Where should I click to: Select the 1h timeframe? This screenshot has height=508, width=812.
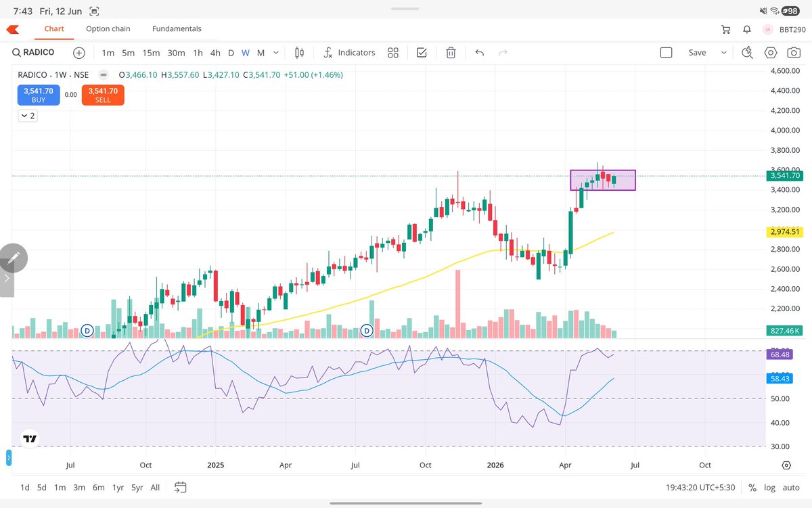click(x=198, y=52)
